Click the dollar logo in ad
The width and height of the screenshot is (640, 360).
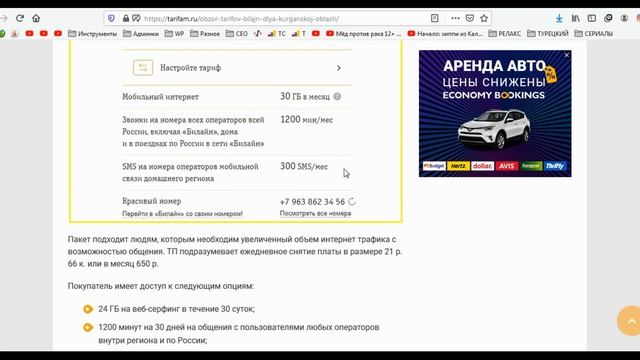point(482,166)
